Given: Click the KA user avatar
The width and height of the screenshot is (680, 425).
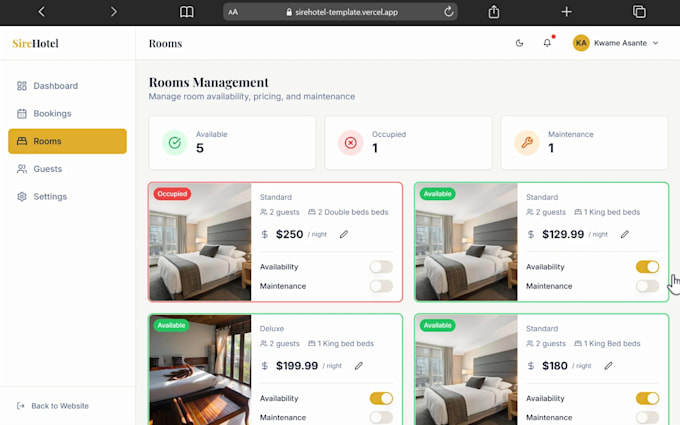Looking at the screenshot, I should point(581,43).
